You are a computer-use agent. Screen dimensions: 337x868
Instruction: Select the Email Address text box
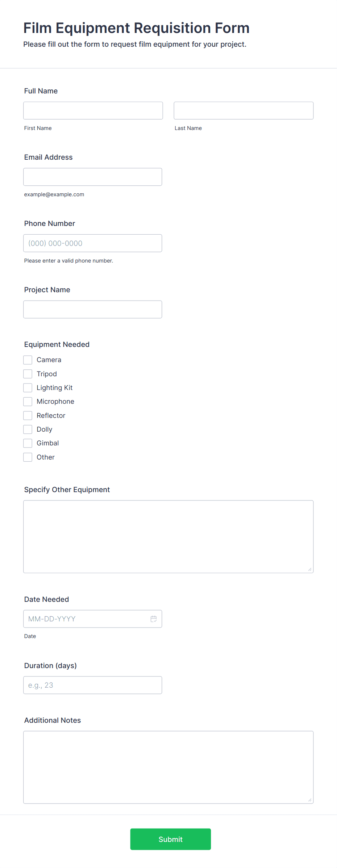(93, 177)
